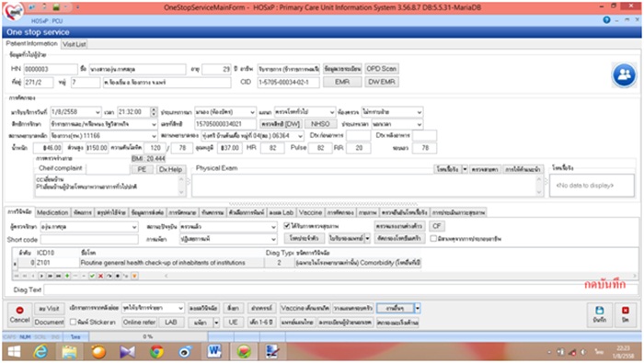The height and width of the screenshot is (363, 644).
Task: Click the blue help question-mark icon
Action: point(606,19)
